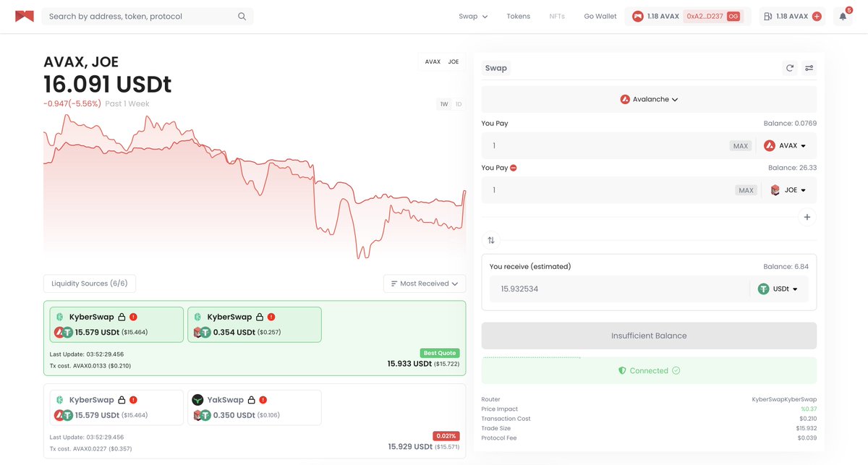The width and height of the screenshot is (868, 465).
Task: Click lock icon on best-quote AVAX KyberSwap card
Action: (x=122, y=317)
